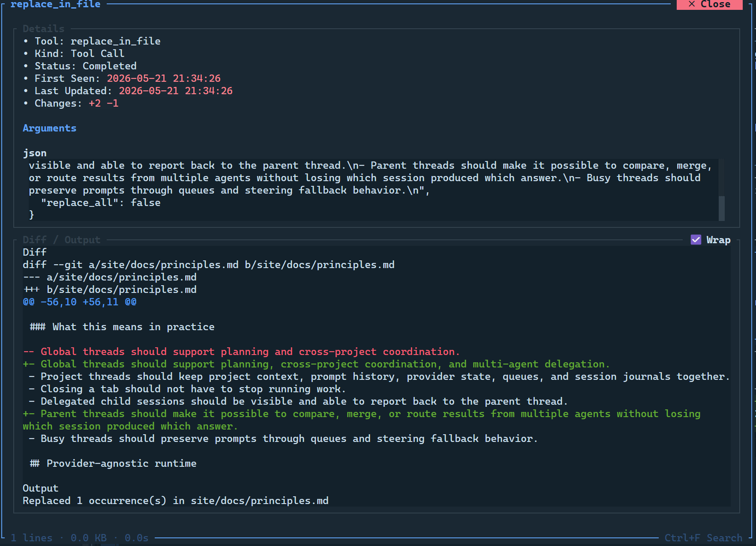Click the Output label in the diff pane
Image resolution: width=756 pixels, height=546 pixels.
coord(41,488)
